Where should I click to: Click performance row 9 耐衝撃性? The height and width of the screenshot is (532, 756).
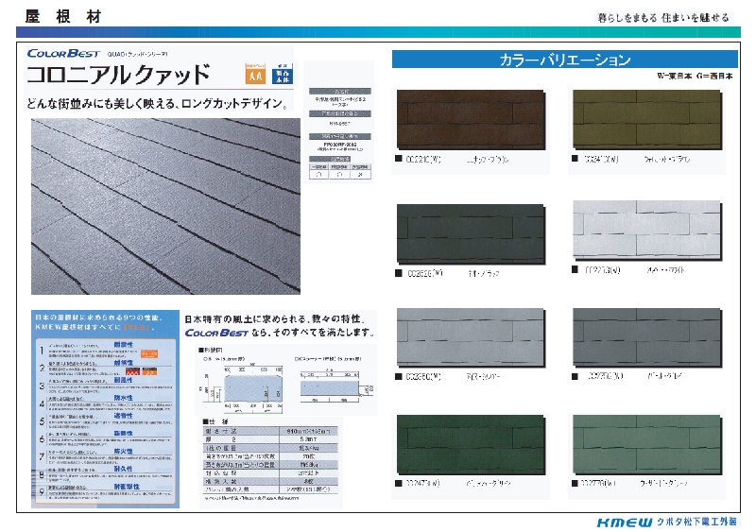(x=106, y=491)
